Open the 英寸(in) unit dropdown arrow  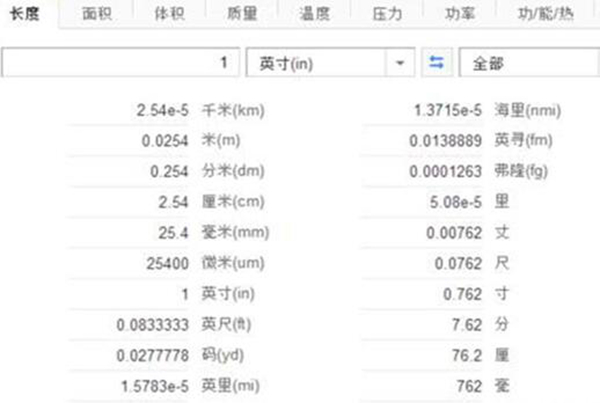401,62
